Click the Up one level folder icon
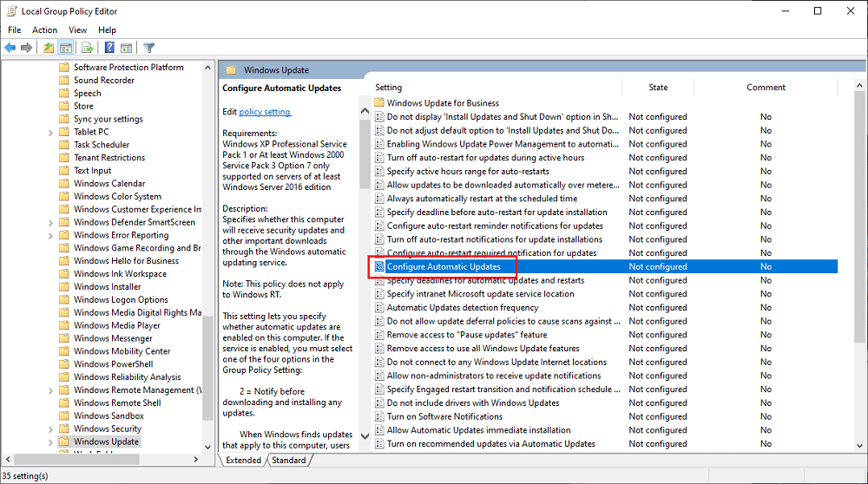 pos(49,48)
